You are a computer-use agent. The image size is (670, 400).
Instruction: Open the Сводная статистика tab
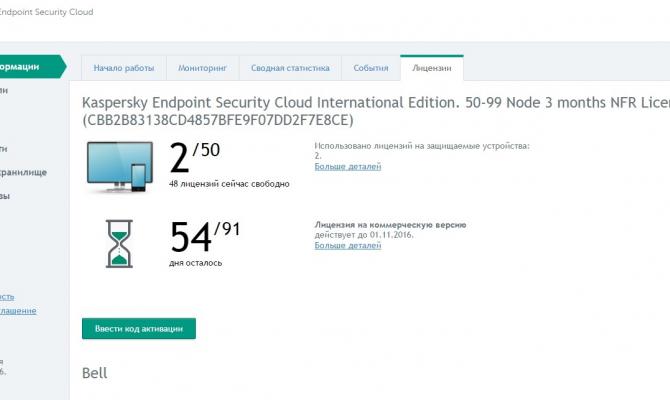[x=290, y=68]
